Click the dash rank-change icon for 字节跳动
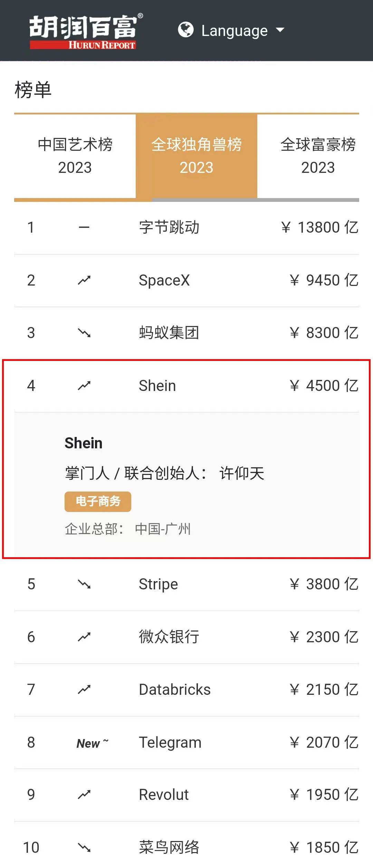373x868 pixels. [x=84, y=227]
